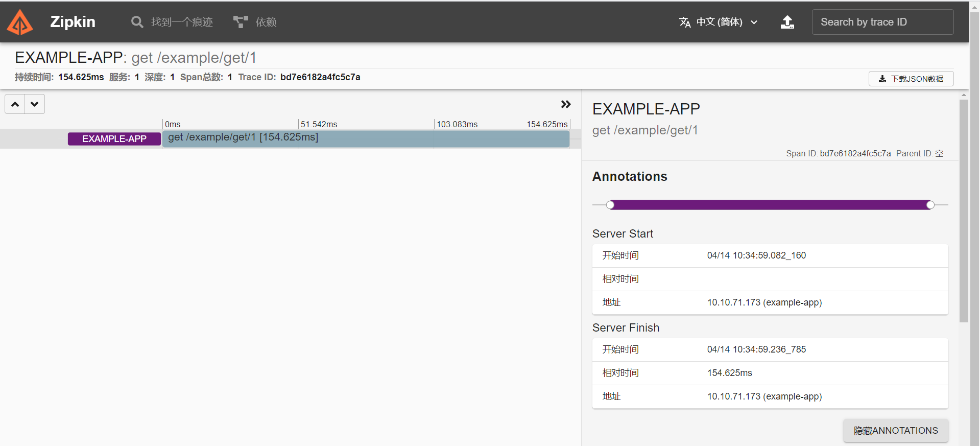Click Server Finish time 04/14 10:34:59.236_785
Image resolution: width=980 pixels, height=446 pixels.
pyautogui.click(x=756, y=349)
